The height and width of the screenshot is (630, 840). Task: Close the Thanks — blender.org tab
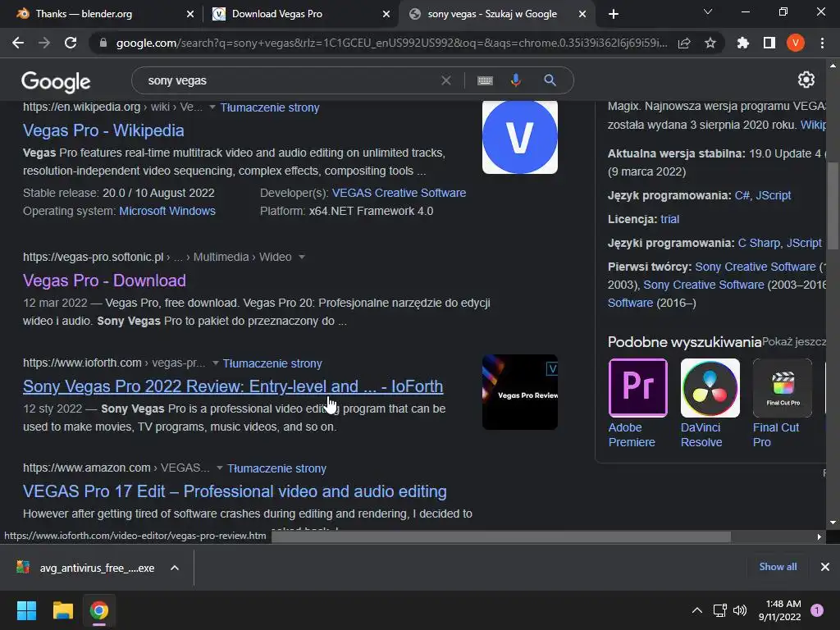tap(190, 15)
